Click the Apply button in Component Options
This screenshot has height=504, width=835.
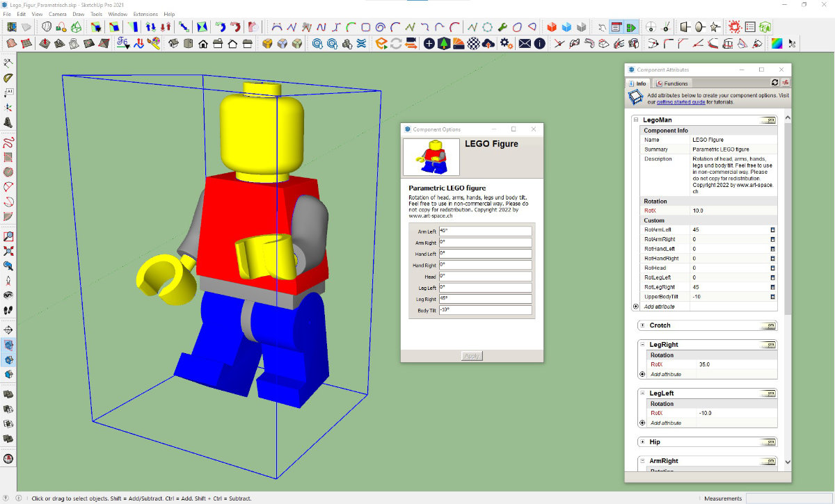coord(472,356)
